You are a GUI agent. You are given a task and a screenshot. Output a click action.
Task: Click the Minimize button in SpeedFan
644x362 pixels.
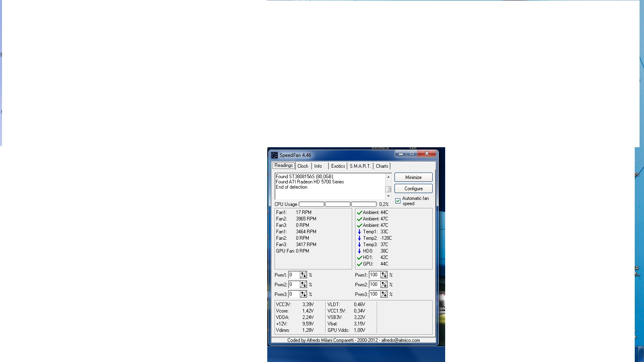[413, 177]
